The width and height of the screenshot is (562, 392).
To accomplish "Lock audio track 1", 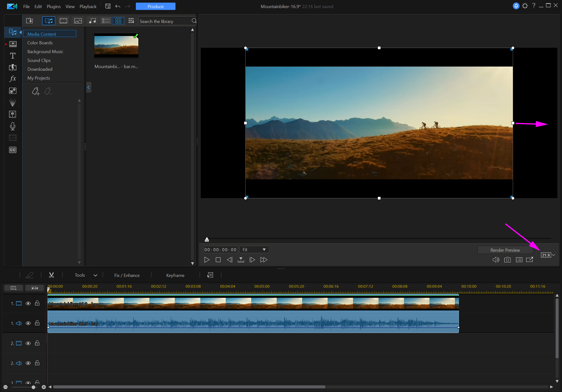I will (37, 323).
